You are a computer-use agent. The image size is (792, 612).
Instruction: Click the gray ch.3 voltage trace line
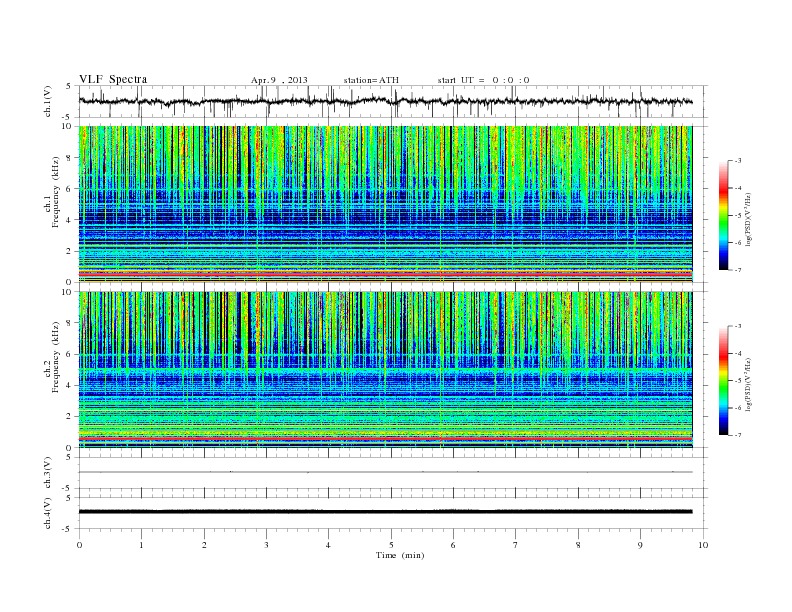(x=385, y=472)
